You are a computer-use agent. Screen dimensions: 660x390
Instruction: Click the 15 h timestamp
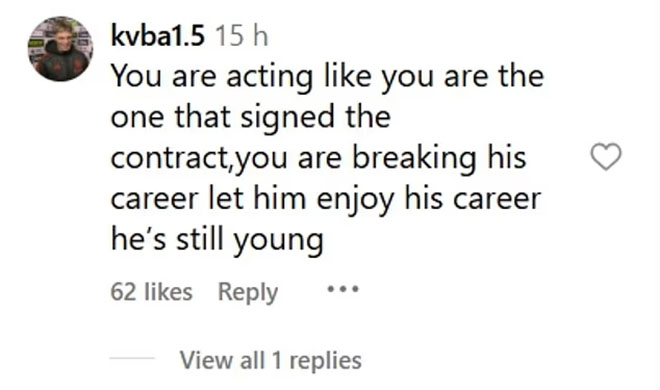pyautogui.click(x=242, y=36)
